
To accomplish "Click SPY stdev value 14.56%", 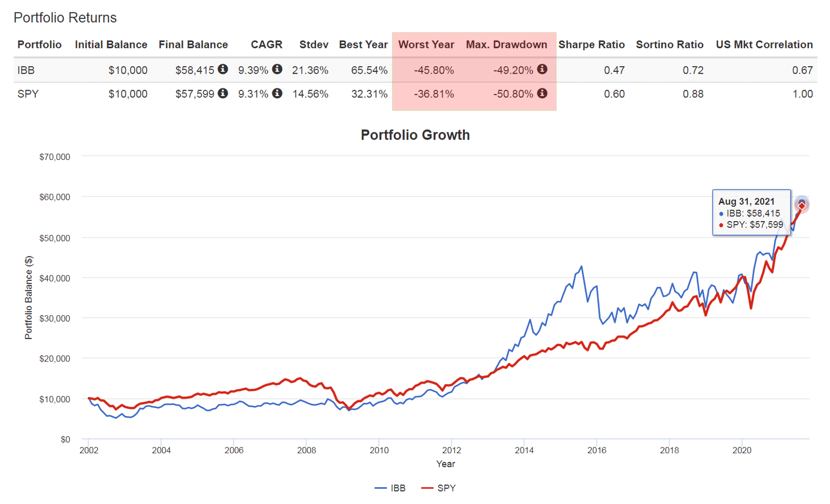I will [x=310, y=94].
